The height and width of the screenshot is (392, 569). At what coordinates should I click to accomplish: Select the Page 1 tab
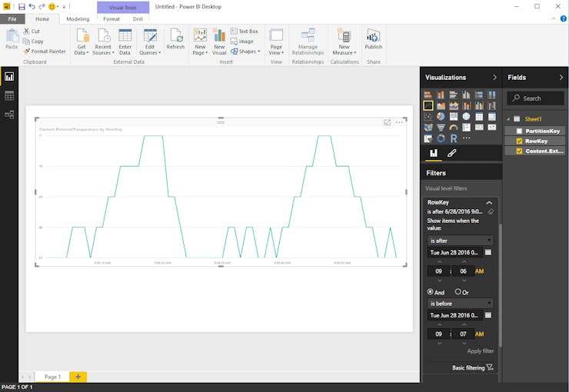click(52, 377)
